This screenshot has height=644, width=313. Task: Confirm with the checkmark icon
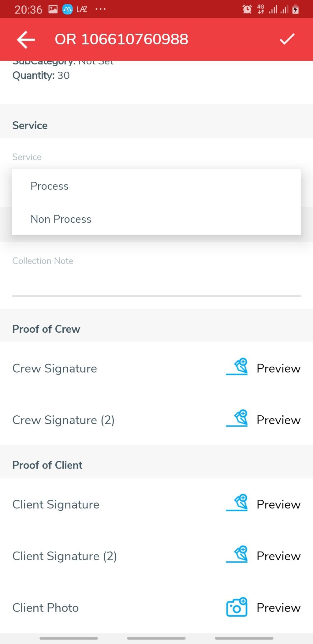click(287, 39)
